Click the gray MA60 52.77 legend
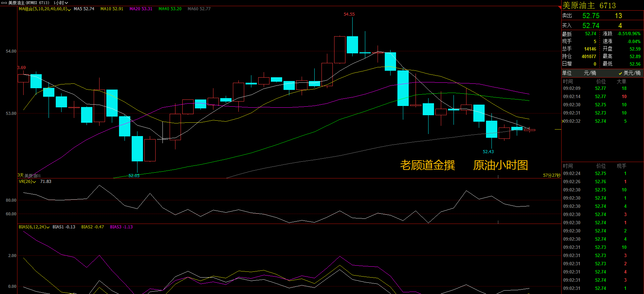 point(199,9)
